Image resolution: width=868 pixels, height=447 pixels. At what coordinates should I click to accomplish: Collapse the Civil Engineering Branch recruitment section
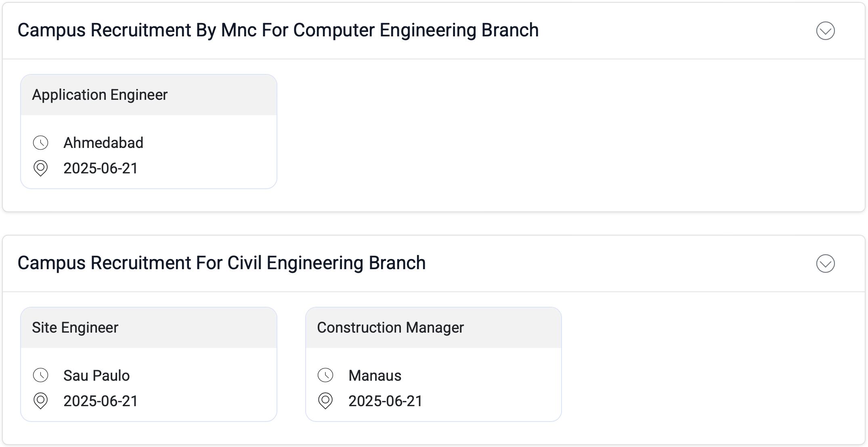coord(825,264)
